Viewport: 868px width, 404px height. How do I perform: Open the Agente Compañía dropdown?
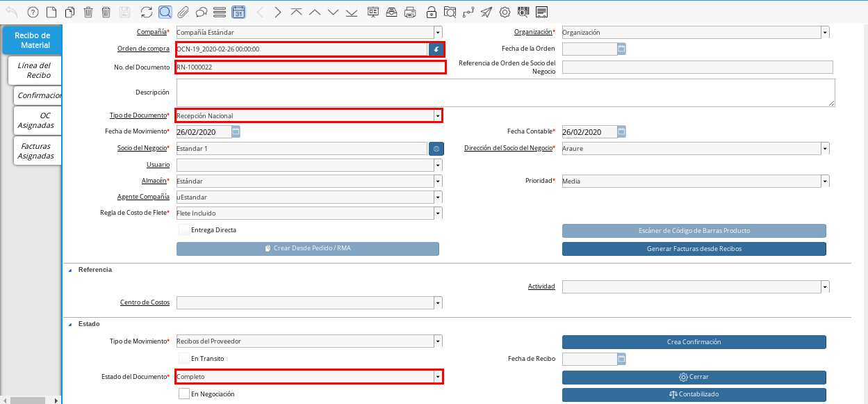tap(438, 197)
